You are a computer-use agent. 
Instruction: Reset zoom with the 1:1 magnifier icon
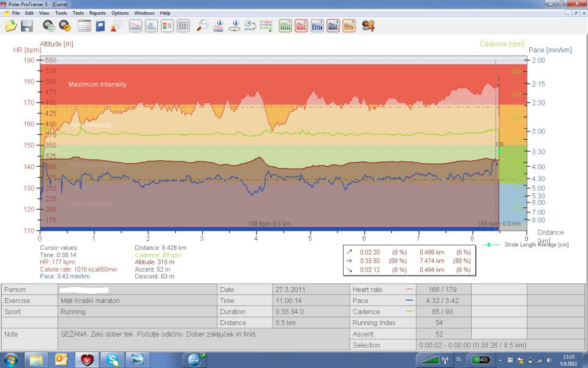click(x=203, y=26)
